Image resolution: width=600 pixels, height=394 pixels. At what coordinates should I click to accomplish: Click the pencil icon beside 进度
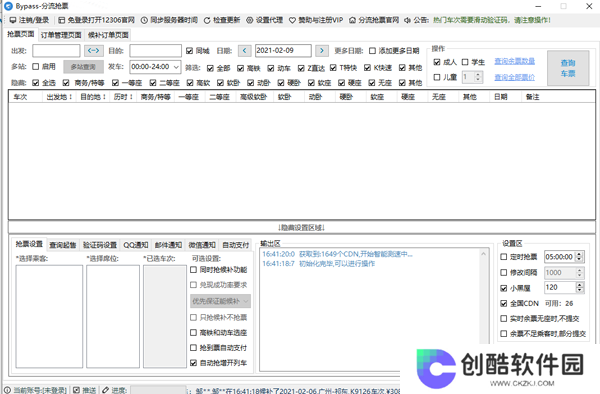pyautogui.click(x=105, y=390)
